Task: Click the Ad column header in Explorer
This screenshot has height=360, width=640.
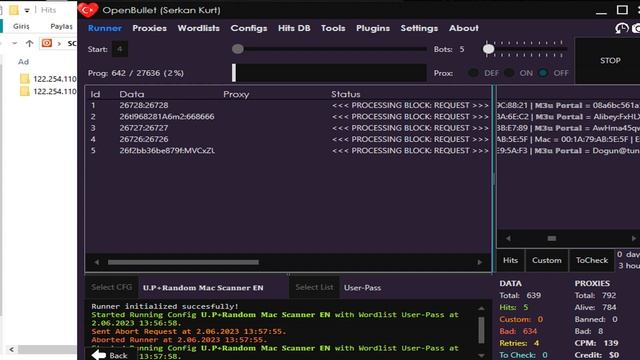Action: tap(23, 62)
